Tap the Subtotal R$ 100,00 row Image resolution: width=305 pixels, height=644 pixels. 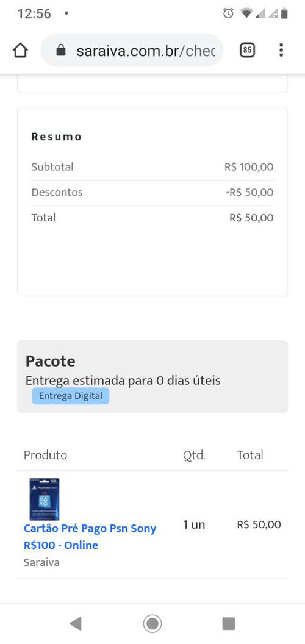(152, 166)
